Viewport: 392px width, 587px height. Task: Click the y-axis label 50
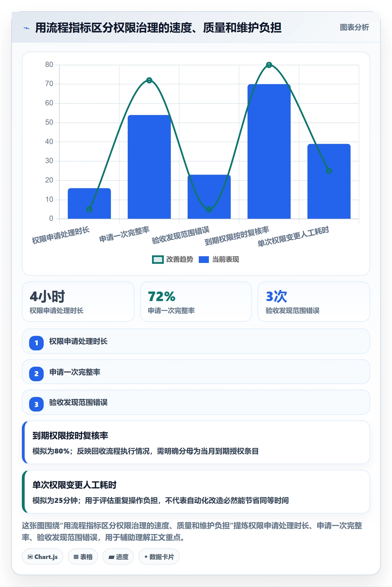[x=49, y=123]
